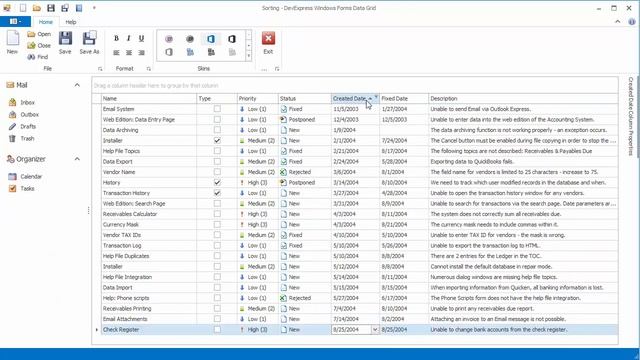Screen dimensions: 640x360
Task: Check Type checkbox for Vendor Name row
Action: [x=217, y=172]
